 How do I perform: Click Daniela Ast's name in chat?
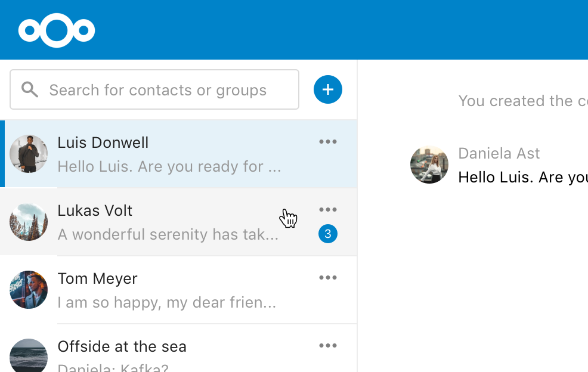(499, 153)
